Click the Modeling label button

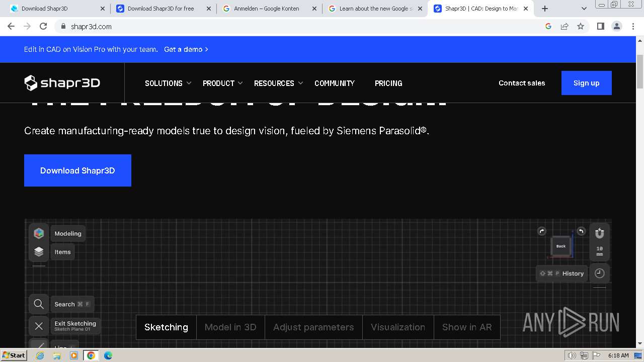point(68,233)
